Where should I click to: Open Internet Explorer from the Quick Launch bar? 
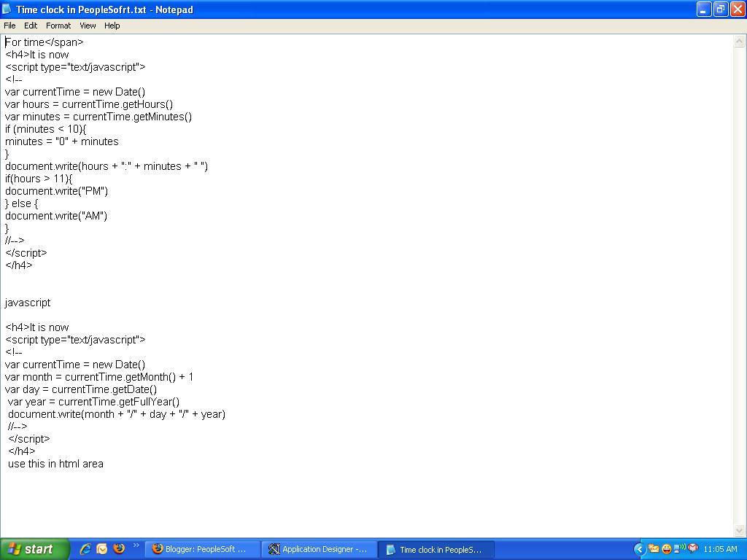coord(85,549)
